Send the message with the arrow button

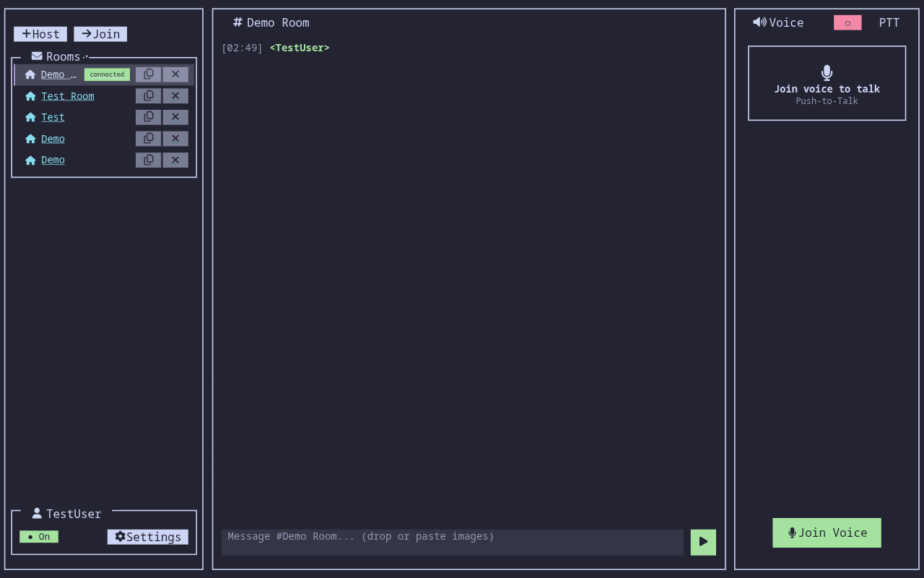pos(703,543)
